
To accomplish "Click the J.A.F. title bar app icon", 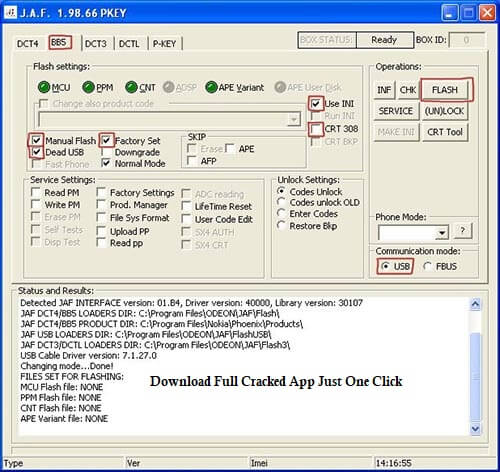I will click(x=11, y=13).
